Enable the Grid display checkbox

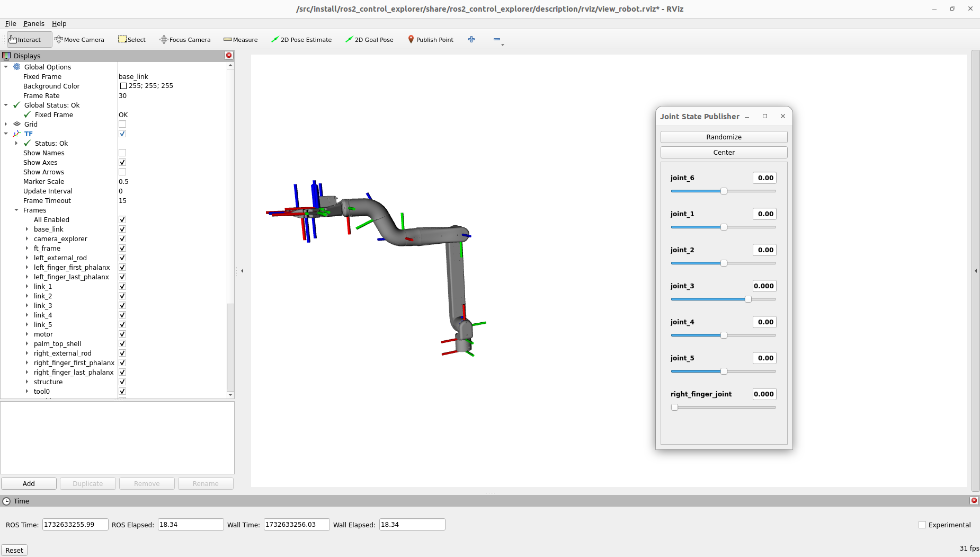click(x=122, y=125)
